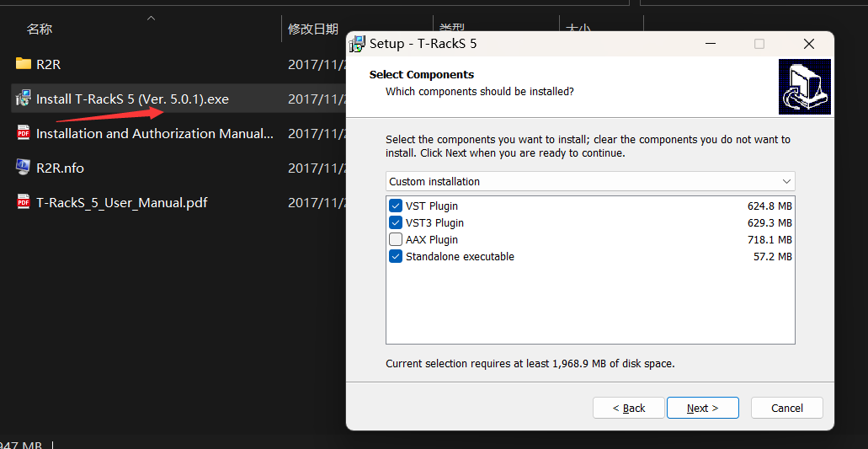Enable the AAX Plugin checkbox
The height and width of the screenshot is (449, 868).
click(x=396, y=240)
